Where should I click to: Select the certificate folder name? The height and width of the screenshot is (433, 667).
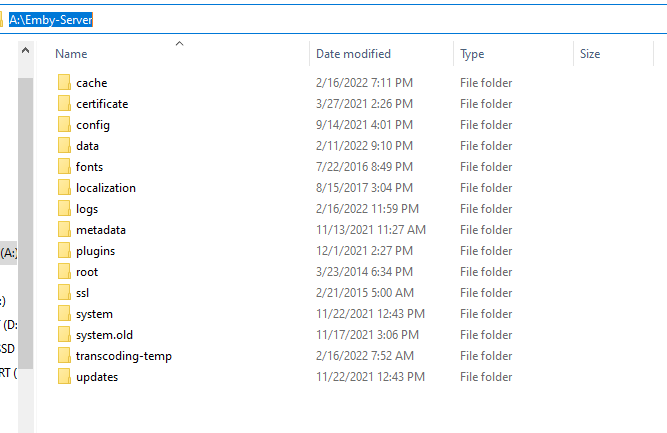102,104
